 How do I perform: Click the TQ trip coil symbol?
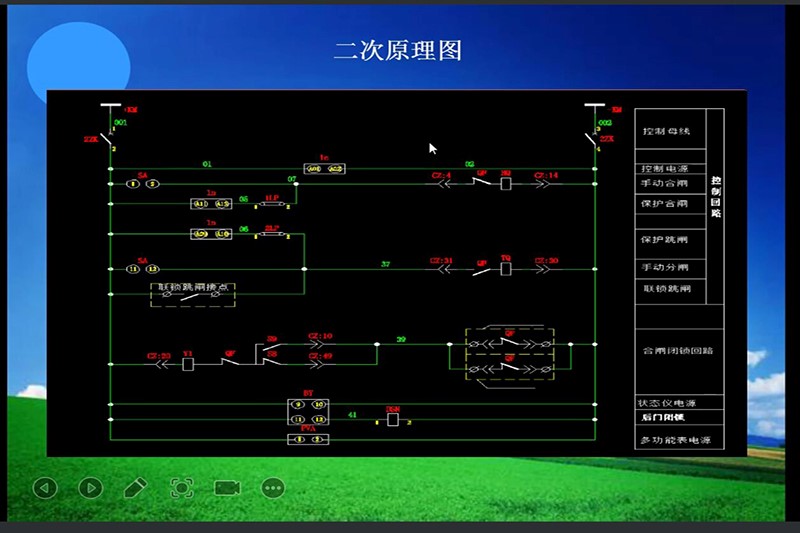click(x=506, y=268)
